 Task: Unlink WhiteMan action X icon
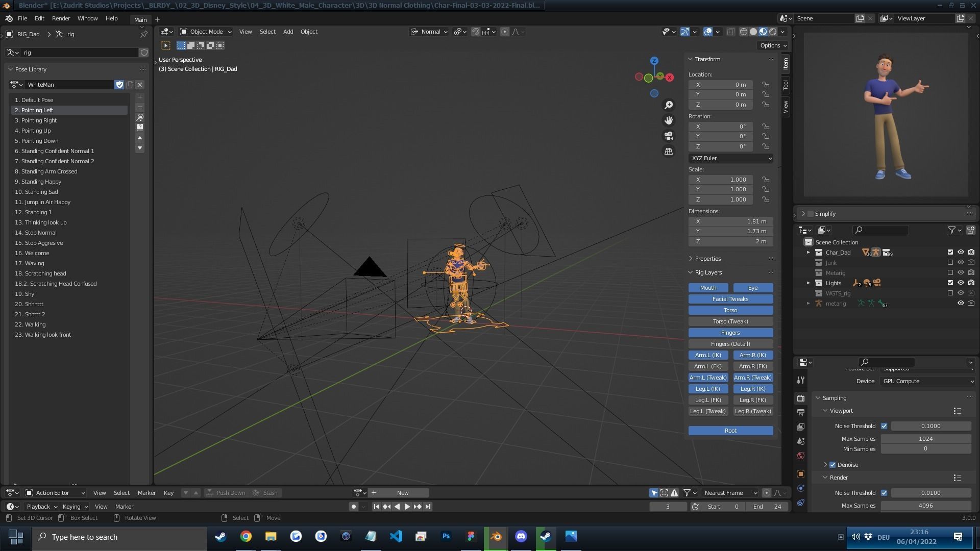[x=140, y=85]
